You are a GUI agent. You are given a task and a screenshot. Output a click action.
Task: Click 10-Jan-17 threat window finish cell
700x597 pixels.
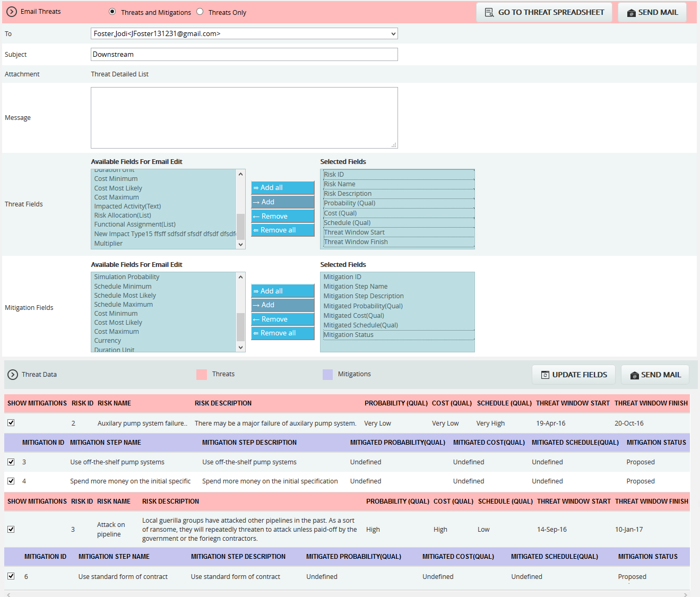[x=629, y=530]
